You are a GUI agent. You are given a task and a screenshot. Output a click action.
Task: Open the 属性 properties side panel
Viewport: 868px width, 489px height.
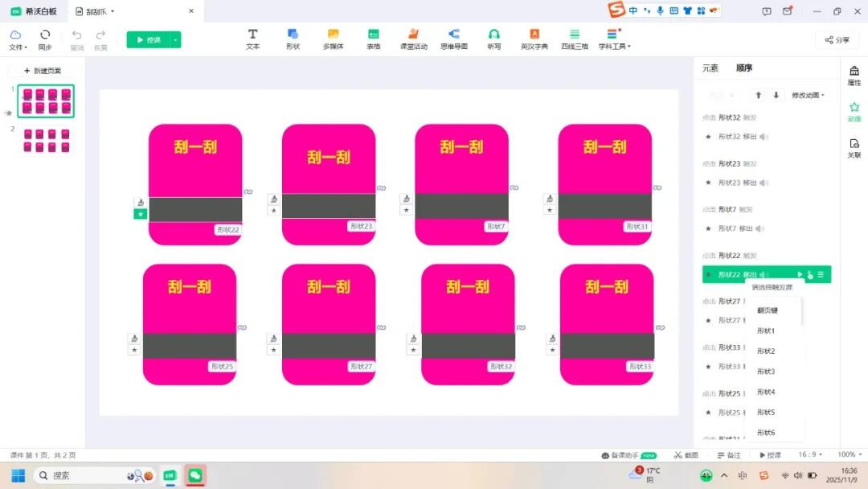coord(854,76)
